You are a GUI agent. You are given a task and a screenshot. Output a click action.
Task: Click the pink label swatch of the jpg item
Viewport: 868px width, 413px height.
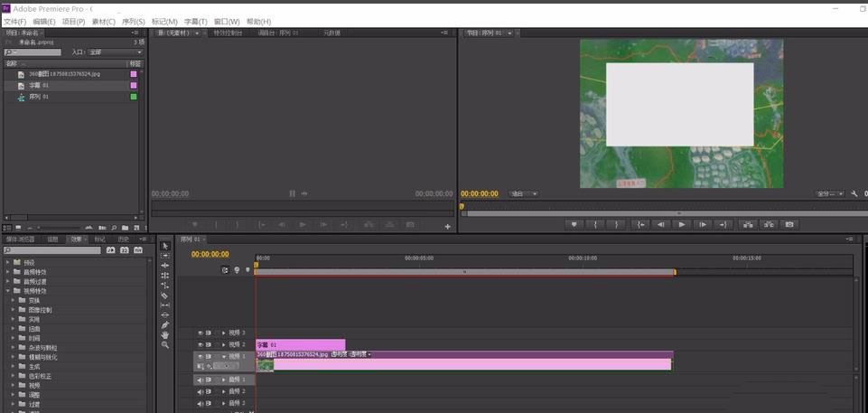coord(134,73)
